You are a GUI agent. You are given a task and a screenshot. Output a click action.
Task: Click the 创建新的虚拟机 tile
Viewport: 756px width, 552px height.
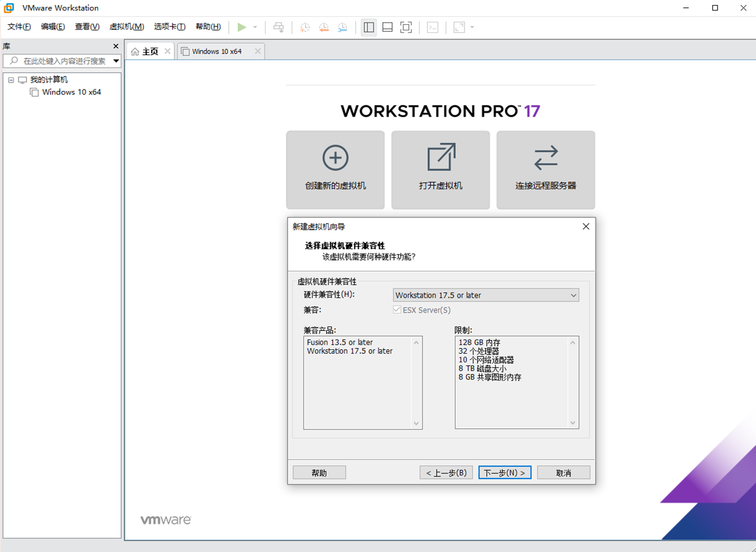pos(335,170)
